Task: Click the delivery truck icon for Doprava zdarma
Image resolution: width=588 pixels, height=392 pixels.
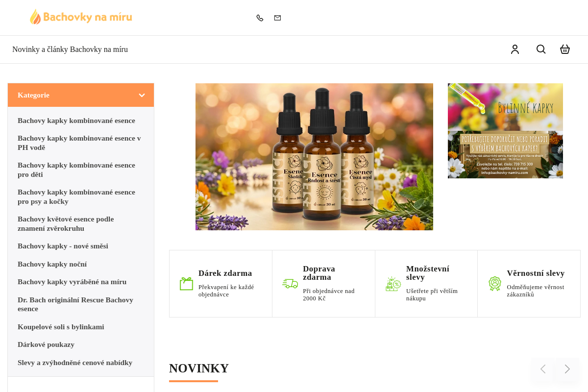Action: (290, 284)
